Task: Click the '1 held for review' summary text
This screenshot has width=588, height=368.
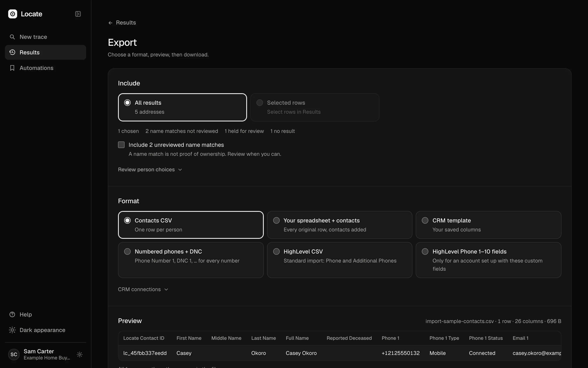Action: tap(244, 131)
